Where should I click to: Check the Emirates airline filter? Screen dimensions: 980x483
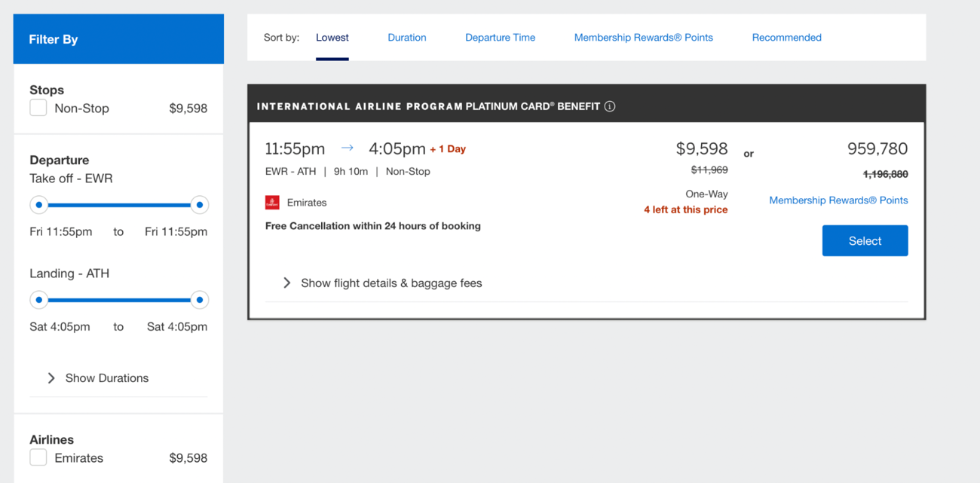point(38,457)
